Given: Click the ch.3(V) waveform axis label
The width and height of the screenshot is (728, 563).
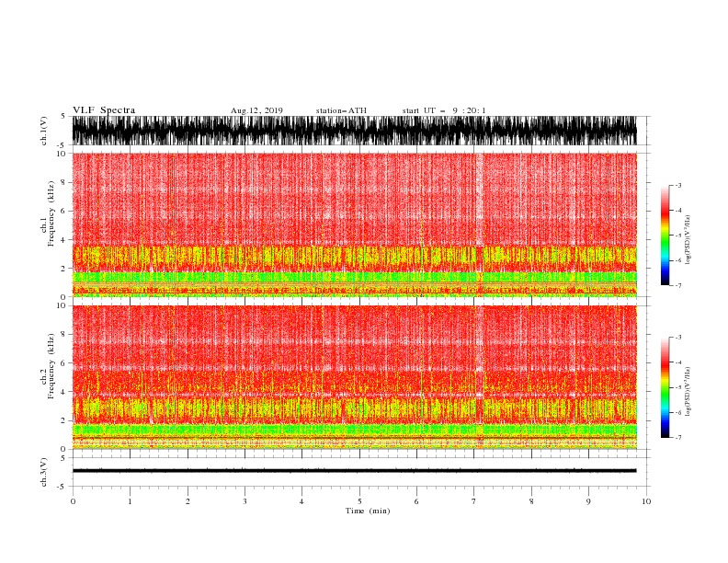Looking at the screenshot, I should tap(44, 472).
